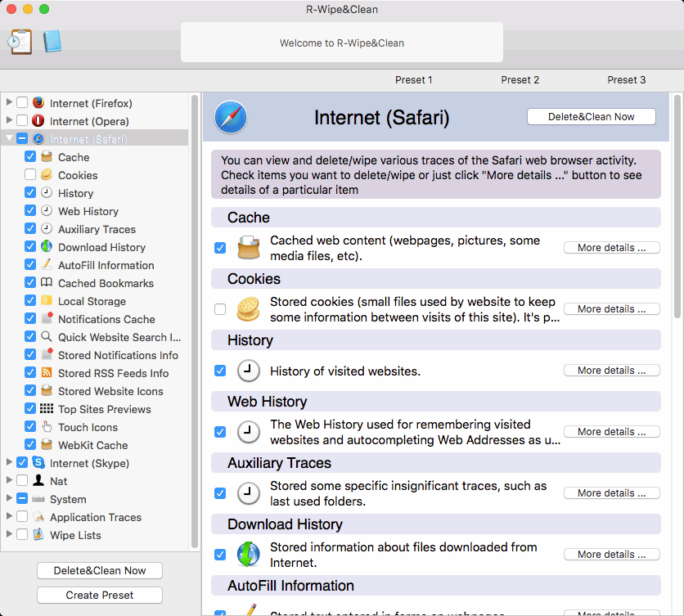The image size is (684, 616).
Task: Click the Welcome to R-Wipe&Clean status box
Action: point(341,43)
